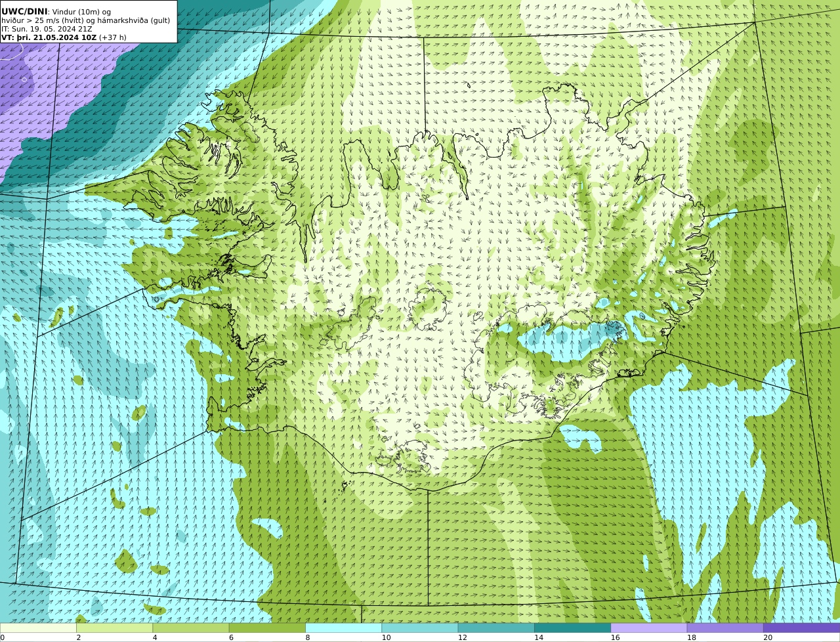This screenshot has height=642, width=840.
Task: Click the light lavender 16–18 legend swatch
Action: coord(649,628)
